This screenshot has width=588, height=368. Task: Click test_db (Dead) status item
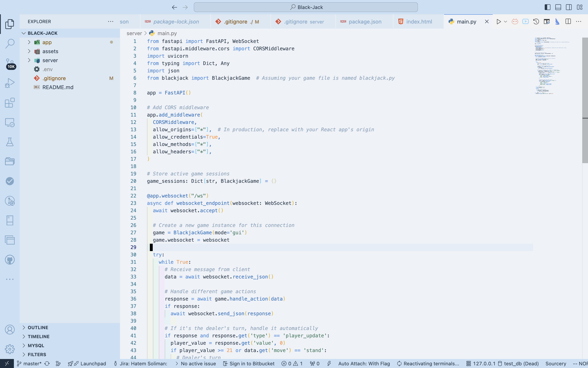coord(518,364)
